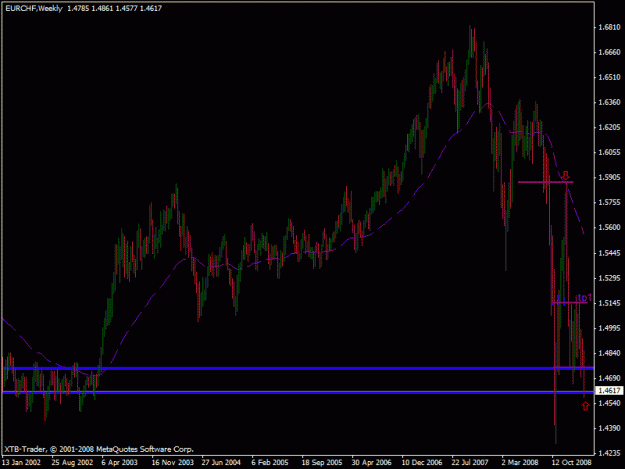
Task: Click the 1.4690 price axis label
Action: tap(609, 378)
